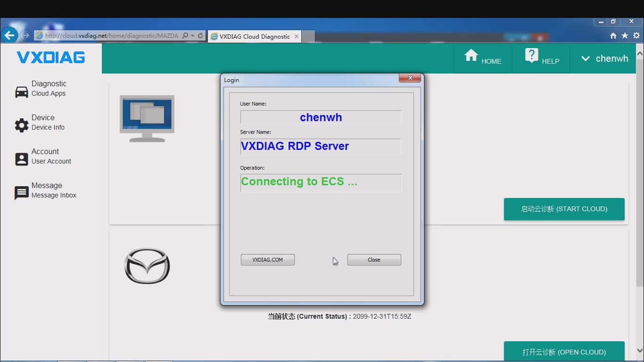Click the Mazda logo image
This screenshot has width=644, height=362.
point(147,266)
